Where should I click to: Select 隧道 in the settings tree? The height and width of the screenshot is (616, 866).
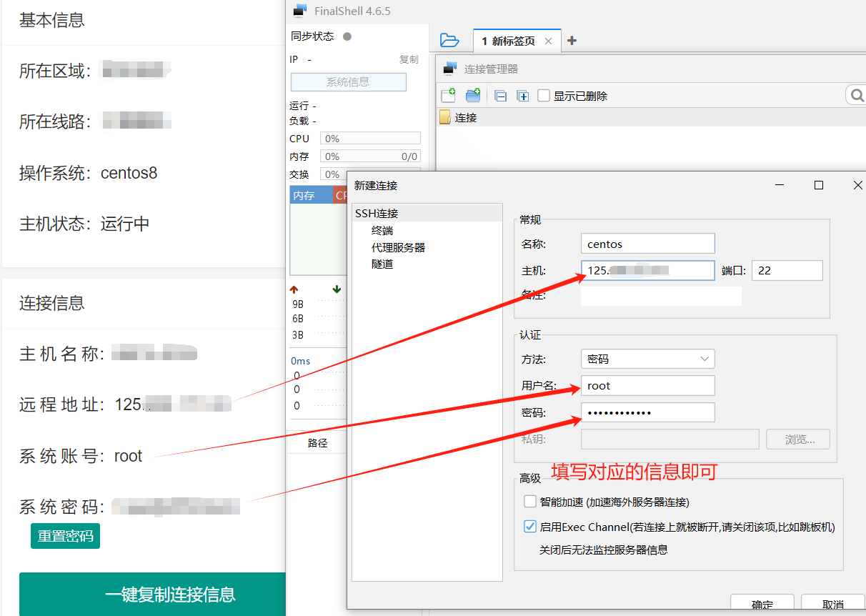coord(382,264)
